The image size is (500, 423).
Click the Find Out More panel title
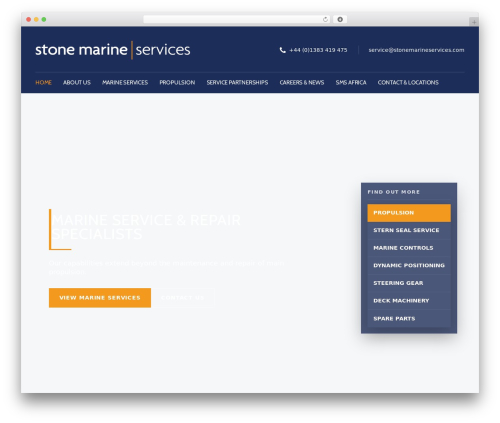[394, 192]
